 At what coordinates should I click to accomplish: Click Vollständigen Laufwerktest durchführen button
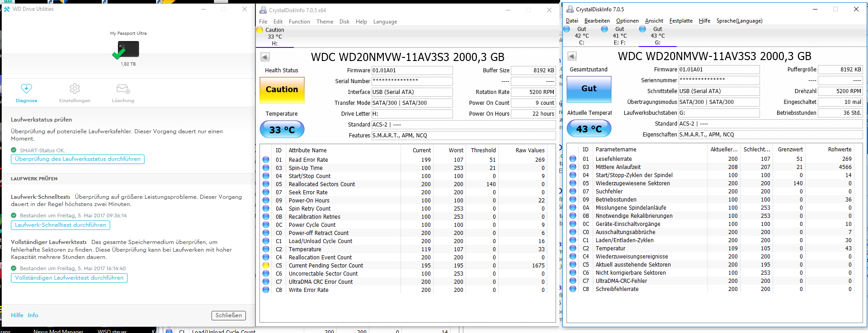click(x=69, y=278)
